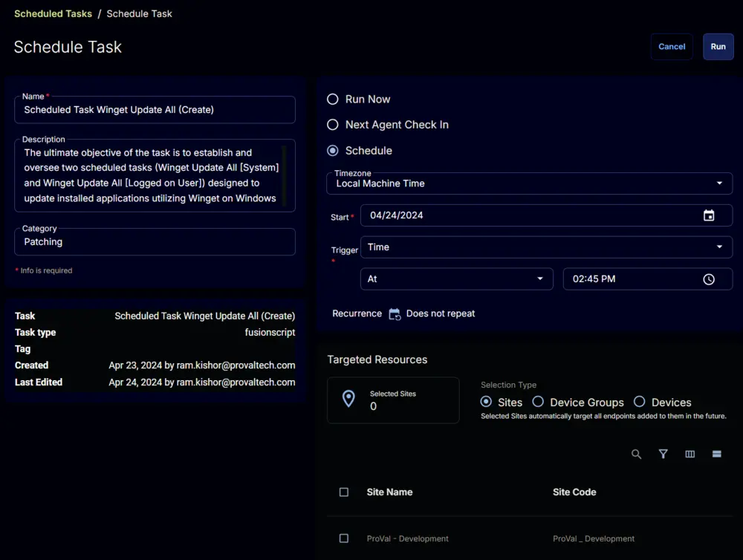Click the Cancel button
Image resolution: width=743 pixels, height=560 pixels.
pos(672,47)
